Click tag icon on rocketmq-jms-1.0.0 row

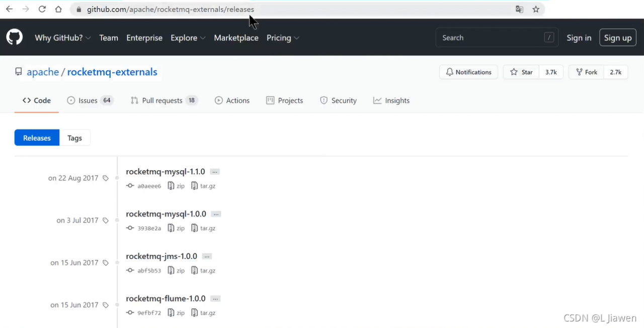[106, 263]
